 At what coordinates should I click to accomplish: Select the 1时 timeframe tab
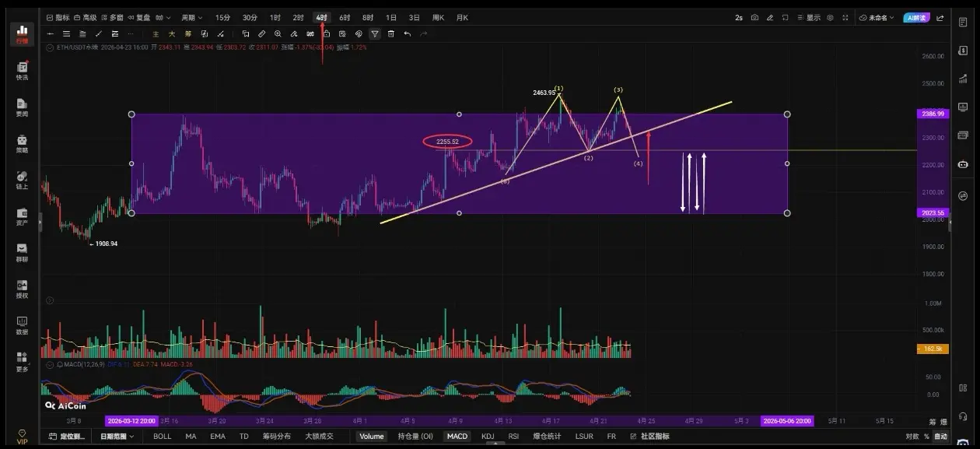[275, 17]
